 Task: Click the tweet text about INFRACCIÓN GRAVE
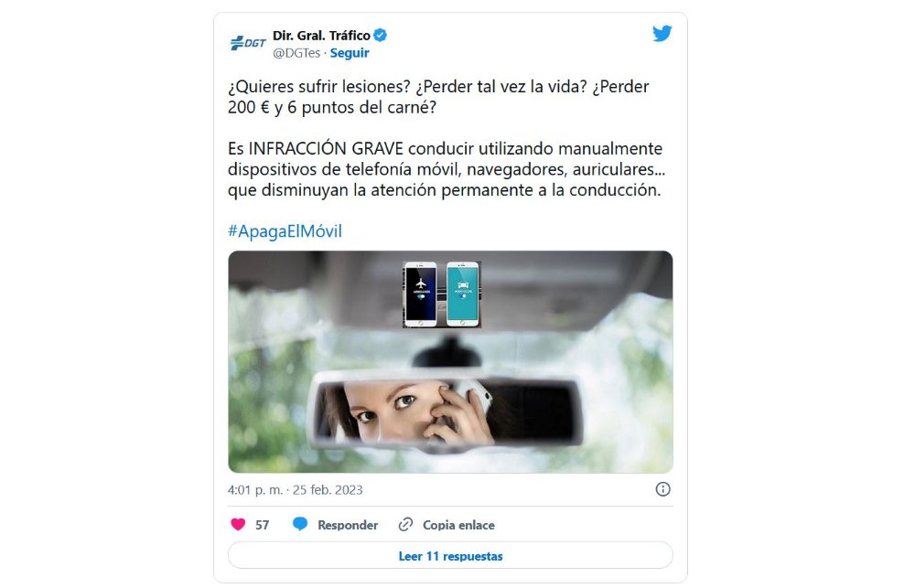(447, 169)
